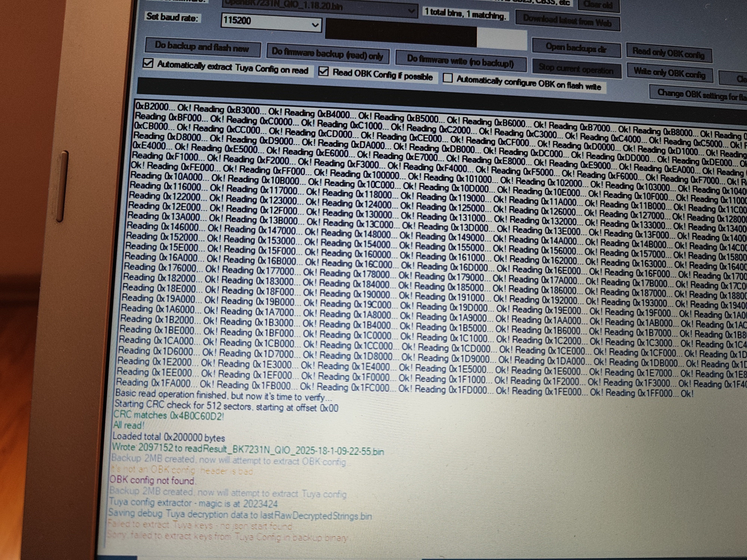Image resolution: width=747 pixels, height=560 pixels.
Task: Click 'Wrote 2097152 to readResult_BK7231N_QIO' line
Action: pyautogui.click(x=247, y=449)
